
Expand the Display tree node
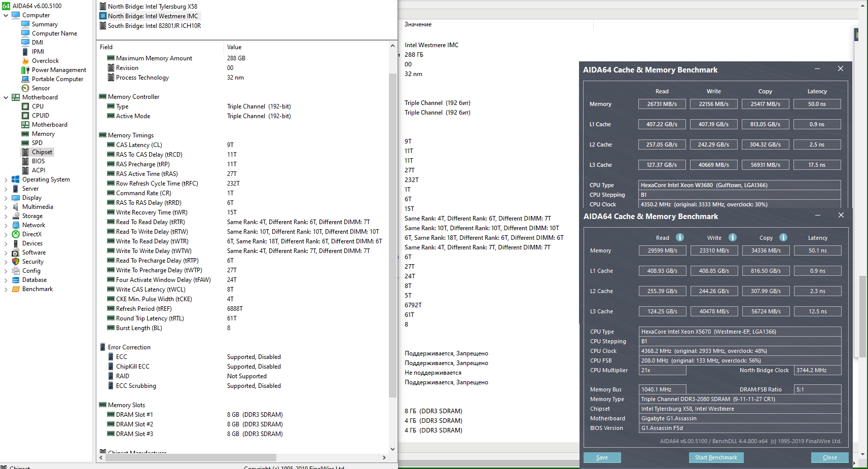6,198
